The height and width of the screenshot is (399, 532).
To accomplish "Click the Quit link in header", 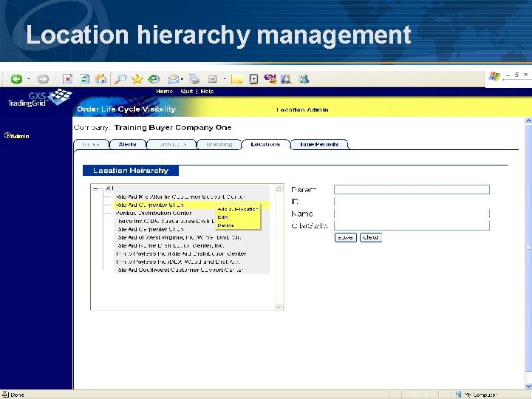I will pyautogui.click(x=187, y=92).
